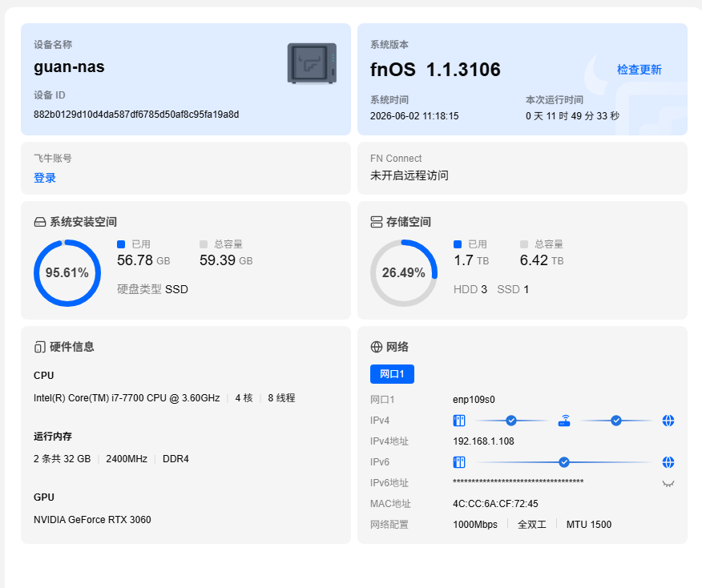Select the 网口1 tab

pyautogui.click(x=392, y=374)
